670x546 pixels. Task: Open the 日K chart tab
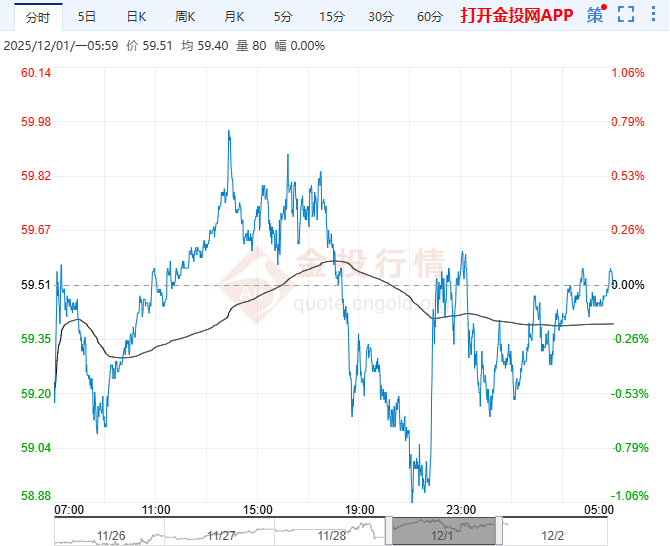(x=136, y=17)
